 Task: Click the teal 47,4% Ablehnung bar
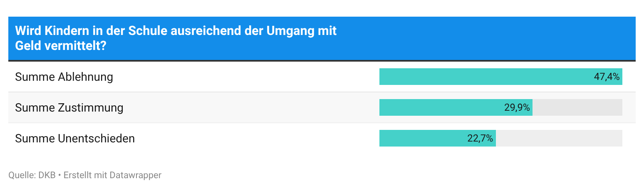(x=500, y=77)
